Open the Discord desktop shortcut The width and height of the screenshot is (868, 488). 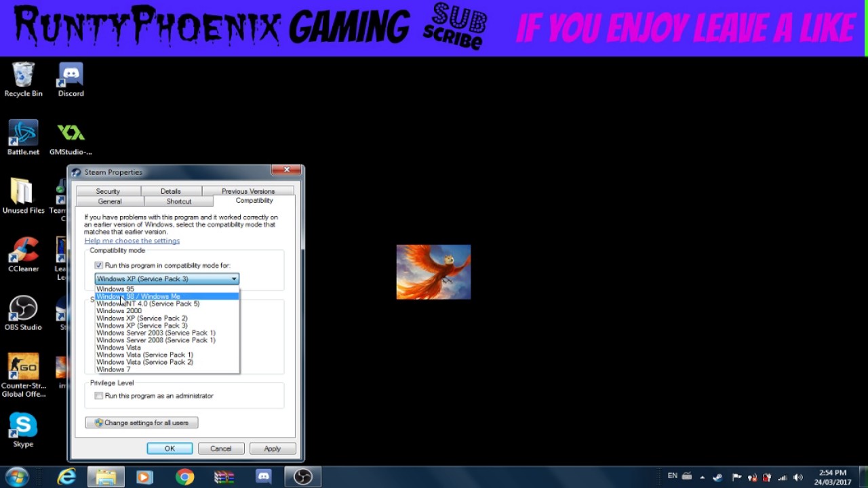coord(71,80)
